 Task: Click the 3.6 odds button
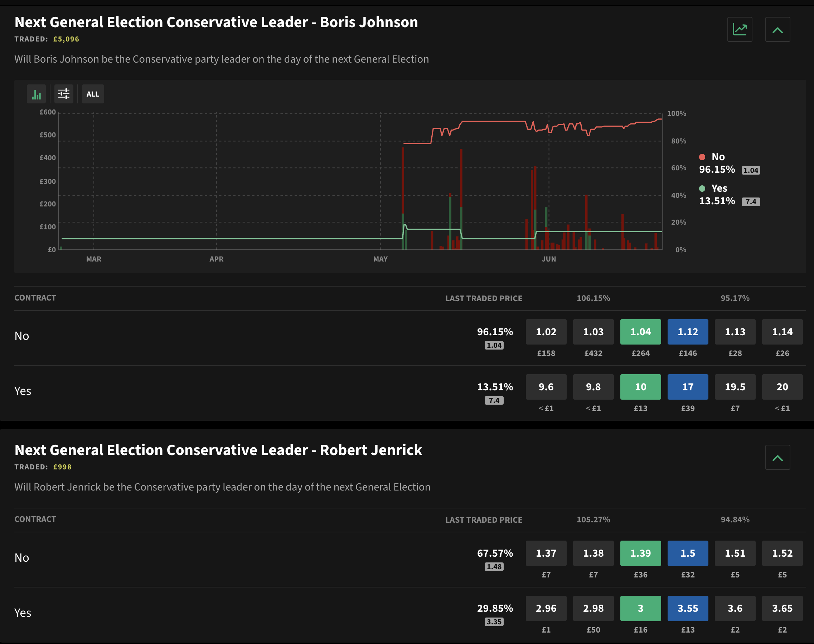tap(735, 608)
